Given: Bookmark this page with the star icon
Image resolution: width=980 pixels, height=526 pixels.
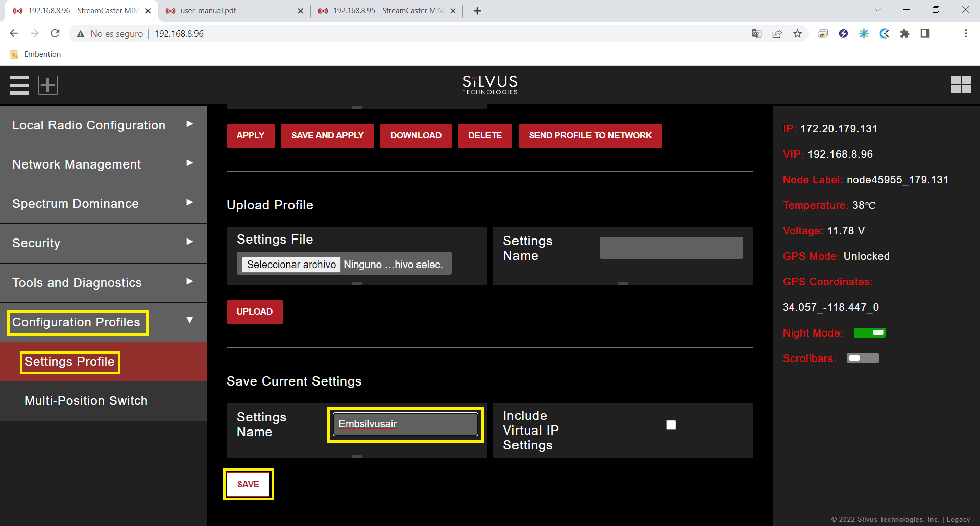Looking at the screenshot, I should 797,34.
